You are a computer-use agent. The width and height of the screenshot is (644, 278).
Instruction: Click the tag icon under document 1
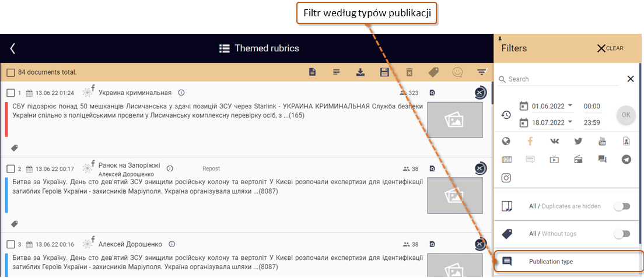point(15,148)
